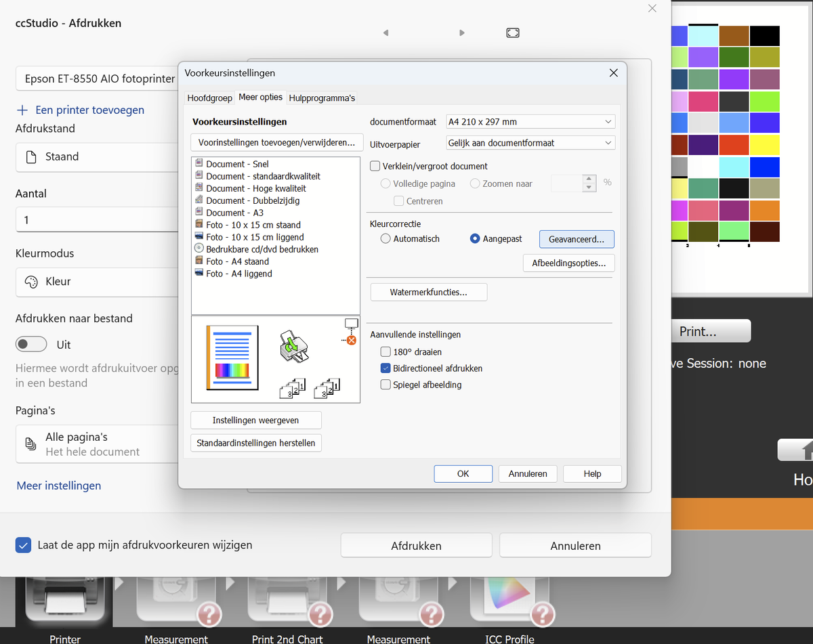Uncheck Bidirectioneel afdrukken
Viewport: 813px width, 644px height.
[385, 368]
